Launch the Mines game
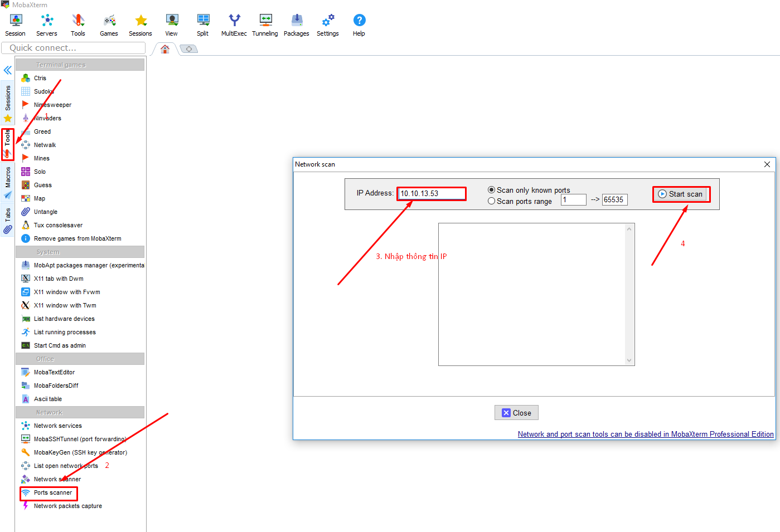Screen dimensions: 780x532 point(42,158)
